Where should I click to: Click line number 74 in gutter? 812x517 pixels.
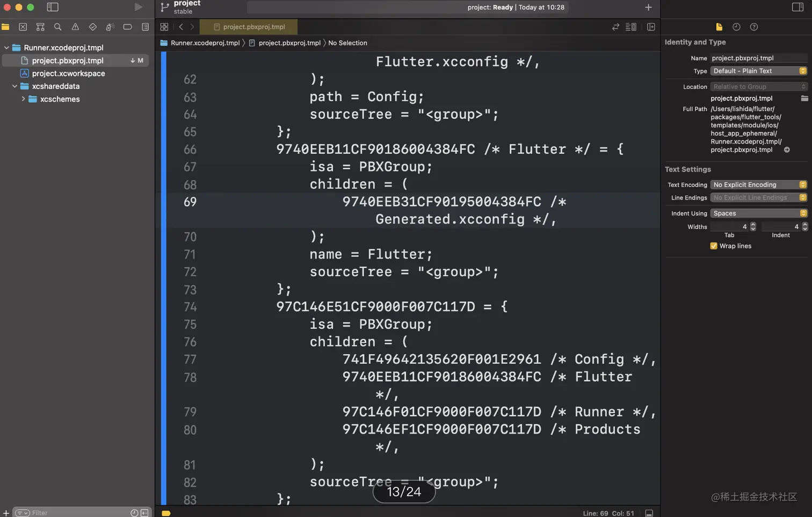click(x=190, y=307)
